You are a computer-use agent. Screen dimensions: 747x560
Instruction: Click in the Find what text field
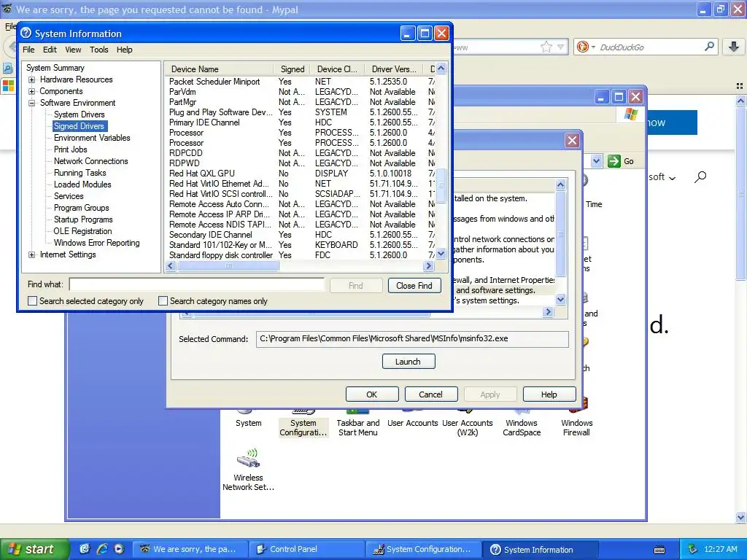(197, 285)
